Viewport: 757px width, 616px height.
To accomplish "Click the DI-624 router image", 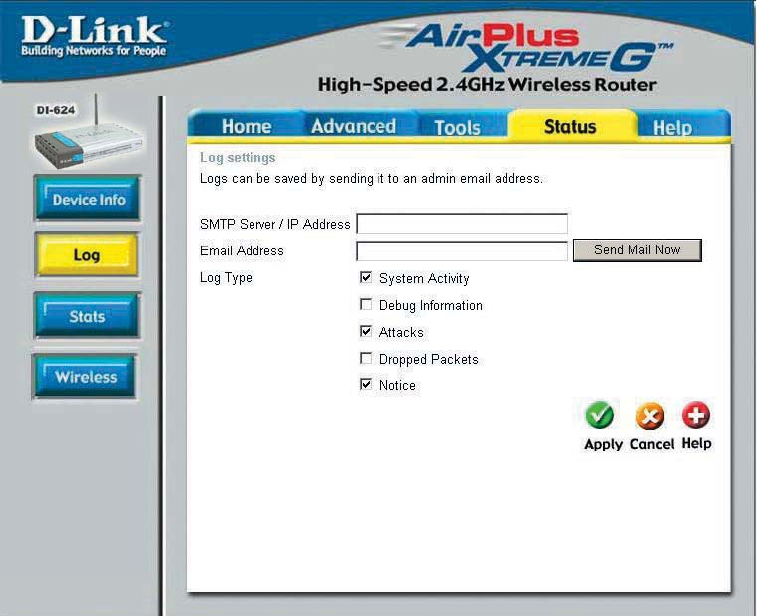I will coord(88,133).
